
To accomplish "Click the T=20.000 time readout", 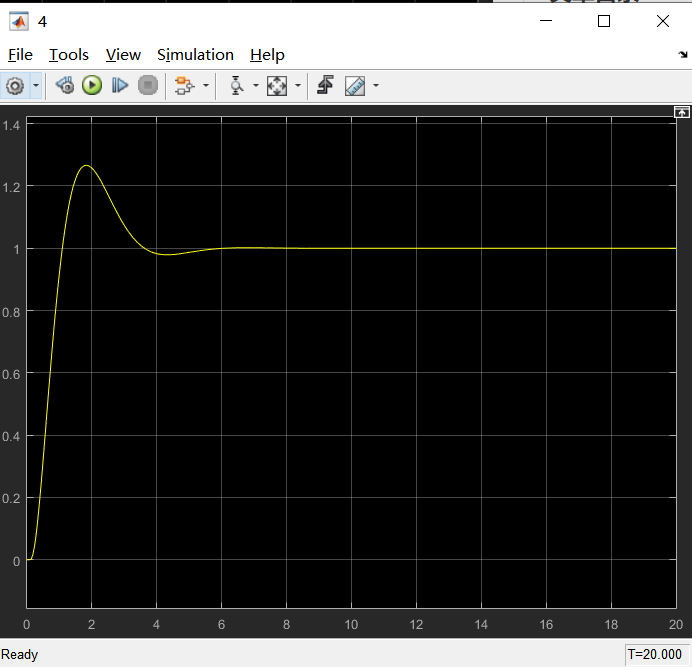I will point(655,654).
